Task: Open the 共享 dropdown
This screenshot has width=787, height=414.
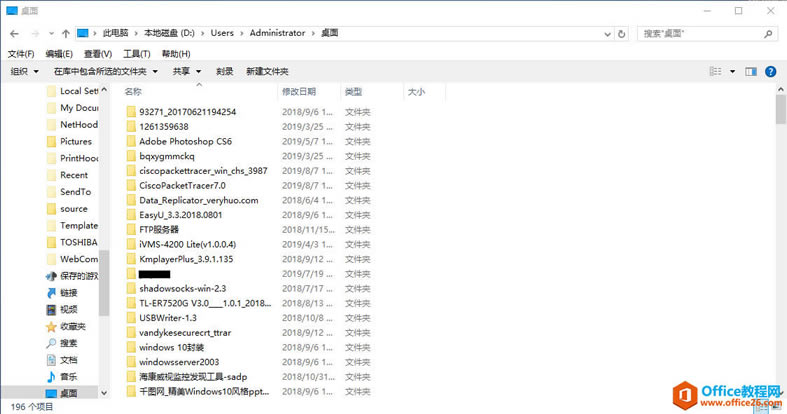Action: click(187, 71)
